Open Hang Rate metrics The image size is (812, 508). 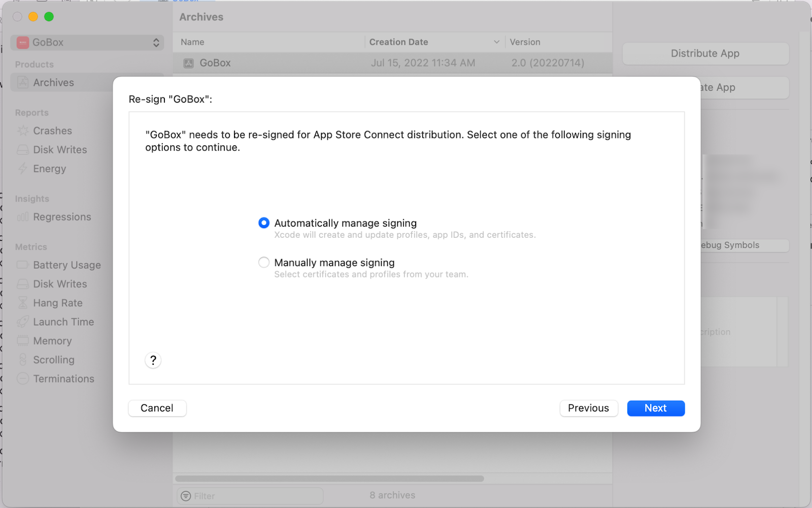coord(58,303)
